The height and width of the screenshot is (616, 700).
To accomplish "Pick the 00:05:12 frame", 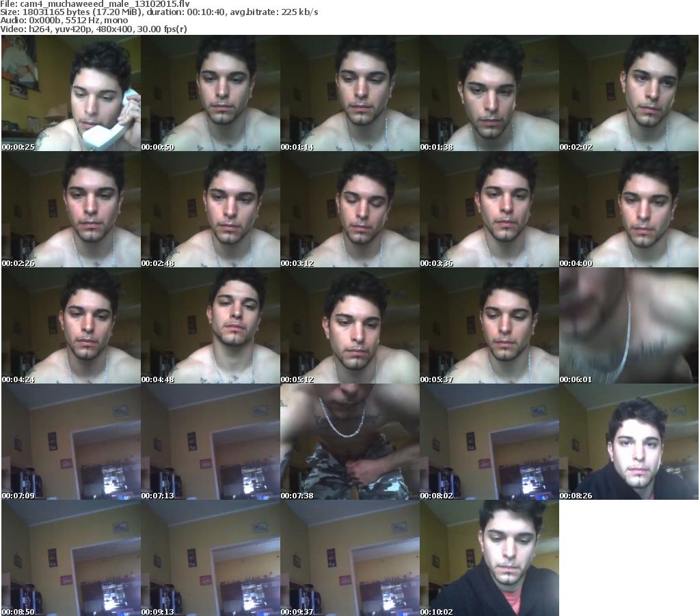I will [x=350, y=325].
